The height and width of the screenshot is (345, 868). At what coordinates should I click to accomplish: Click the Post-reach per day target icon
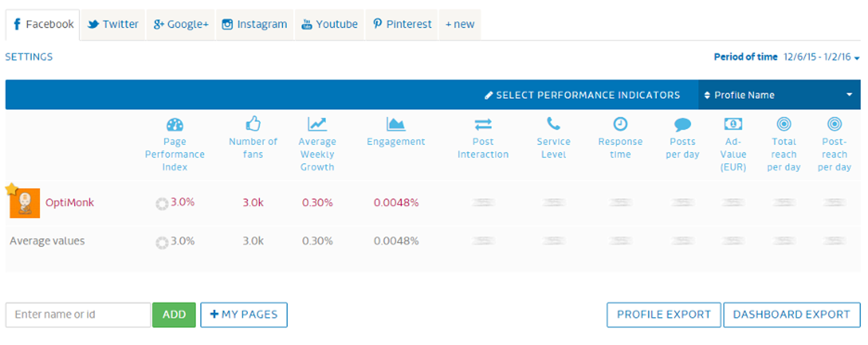(835, 124)
